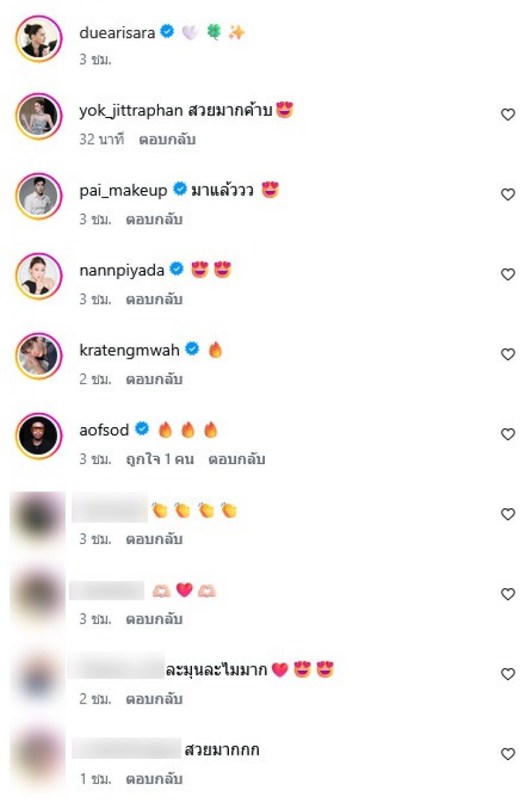Like aofsod's comment via the heart icon
The width and height of the screenshot is (532, 803).
508,435
